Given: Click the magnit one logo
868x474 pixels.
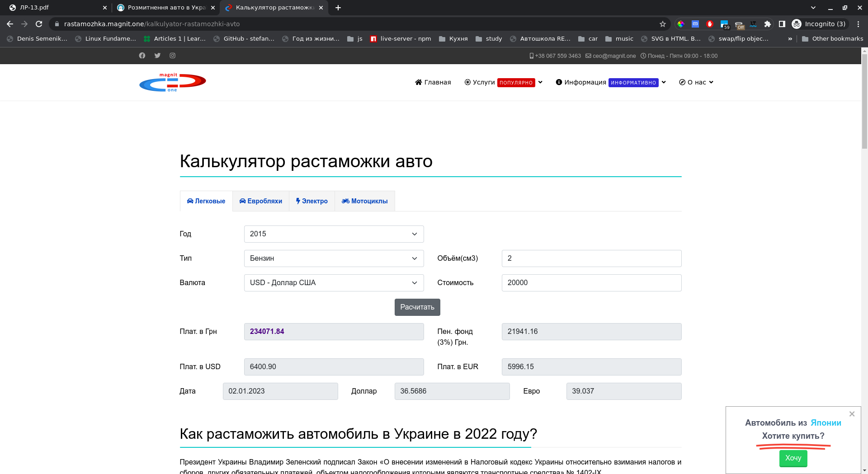Looking at the screenshot, I should (172, 82).
